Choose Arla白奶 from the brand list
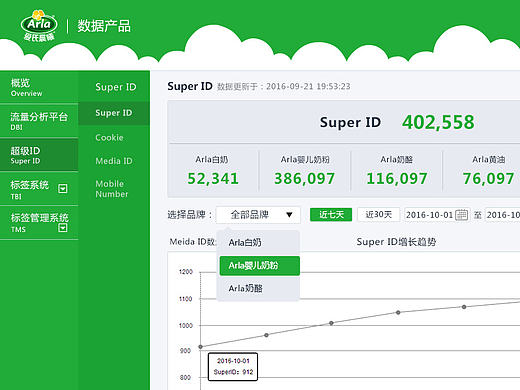 pyautogui.click(x=258, y=242)
